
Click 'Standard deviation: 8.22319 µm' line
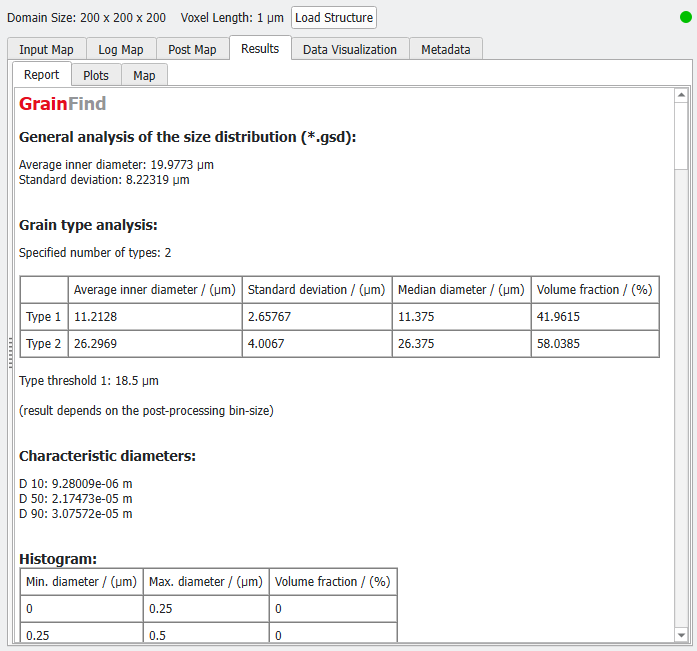pyautogui.click(x=104, y=180)
